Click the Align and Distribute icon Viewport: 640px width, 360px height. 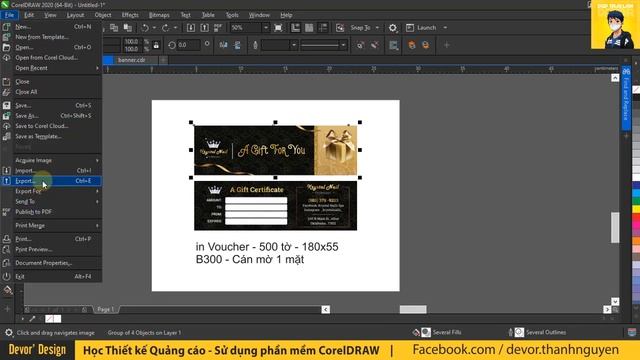coord(393,45)
